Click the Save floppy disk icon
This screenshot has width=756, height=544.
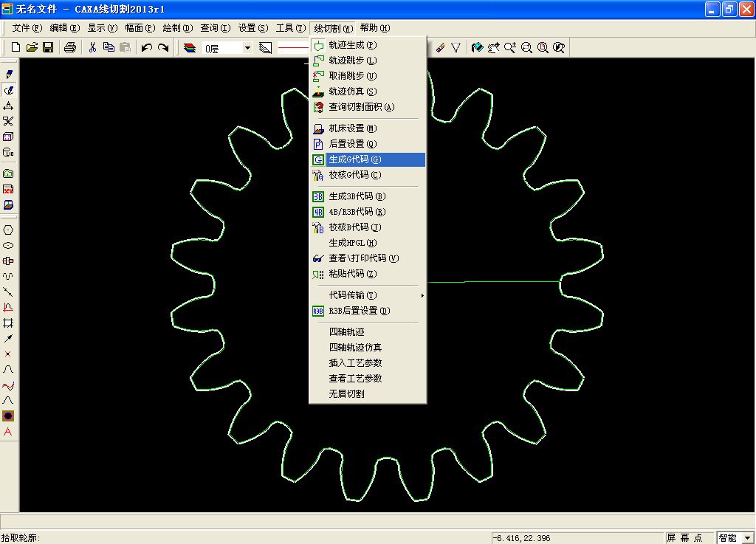[x=48, y=47]
